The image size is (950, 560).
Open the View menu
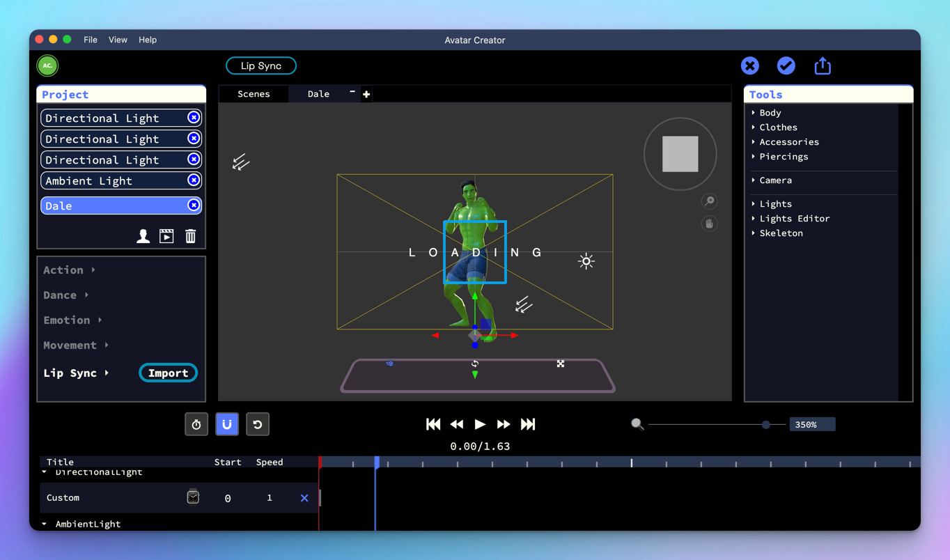[118, 40]
